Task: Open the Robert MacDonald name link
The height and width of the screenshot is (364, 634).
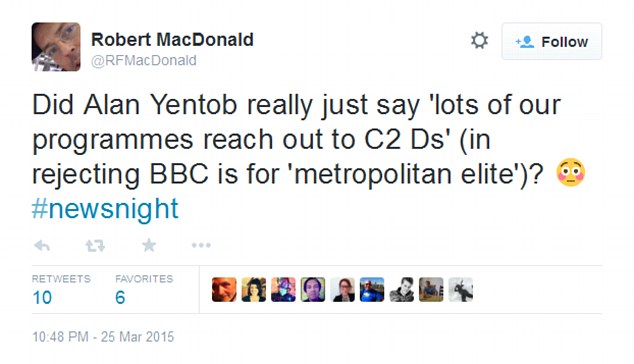Action: point(172,40)
